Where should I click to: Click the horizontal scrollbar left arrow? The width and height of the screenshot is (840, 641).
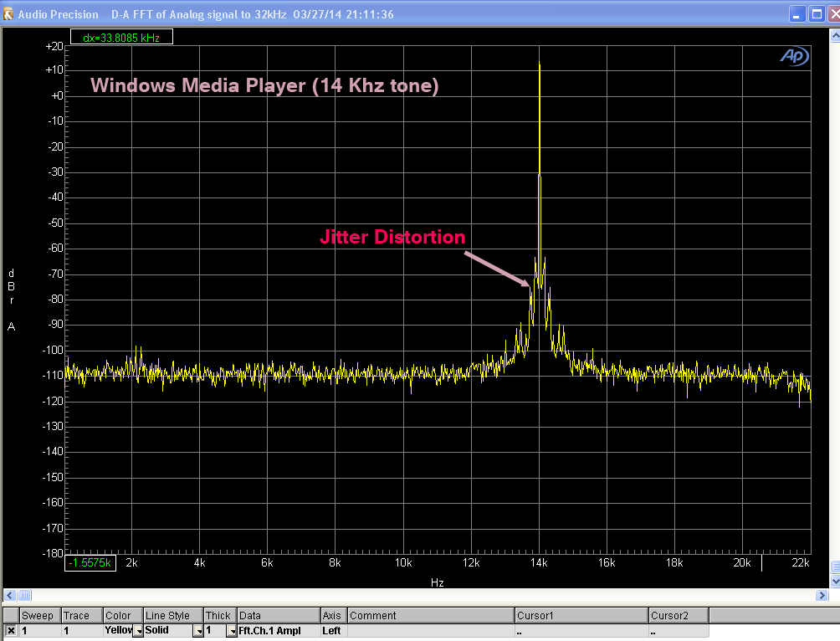9,595
